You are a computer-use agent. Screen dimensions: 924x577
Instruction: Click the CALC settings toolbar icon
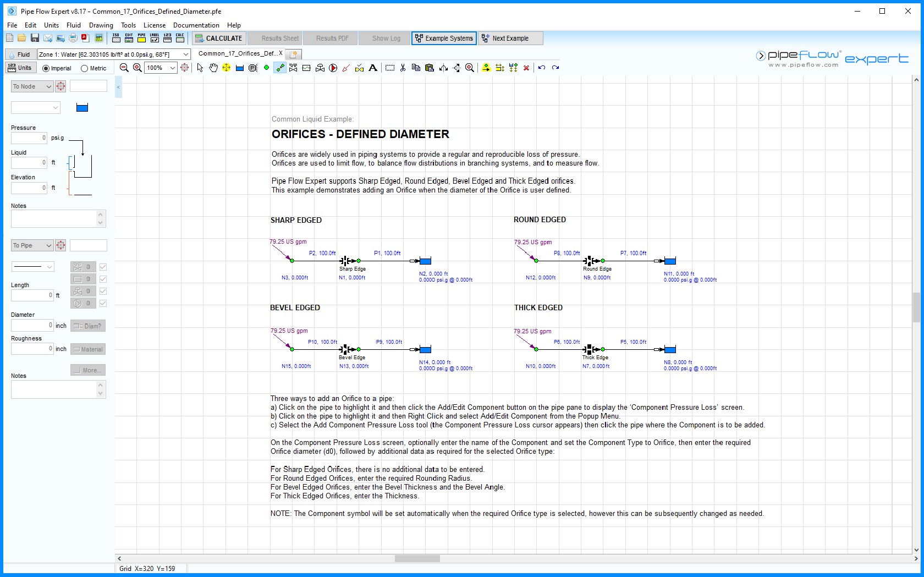pos(180,38)
